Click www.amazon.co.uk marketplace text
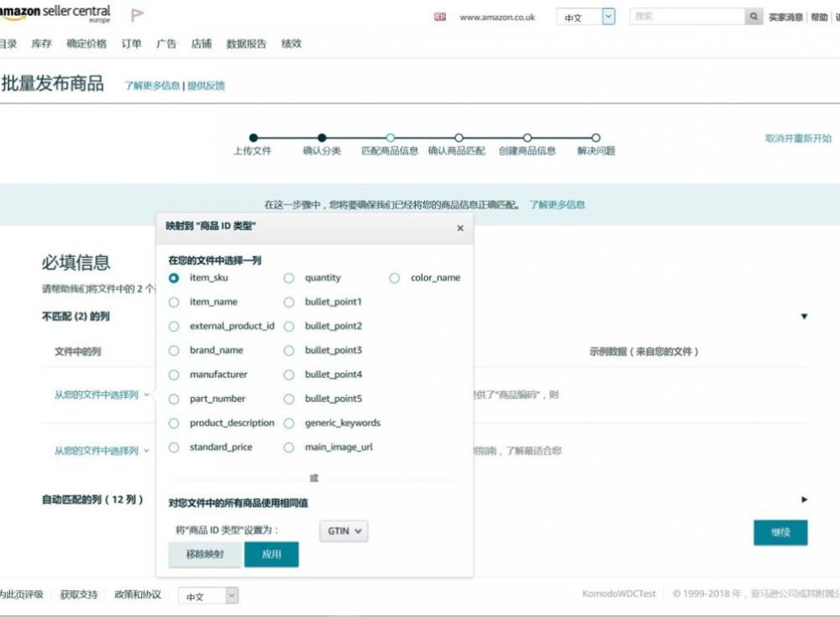This screenshot has height=617, width=840. click(497, 17)
